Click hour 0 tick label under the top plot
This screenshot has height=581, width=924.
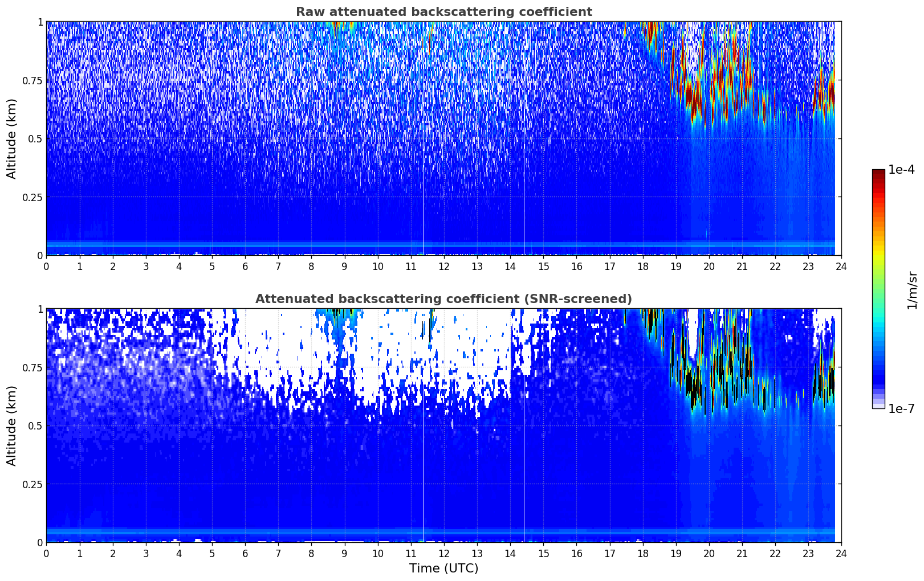point(47,266)
